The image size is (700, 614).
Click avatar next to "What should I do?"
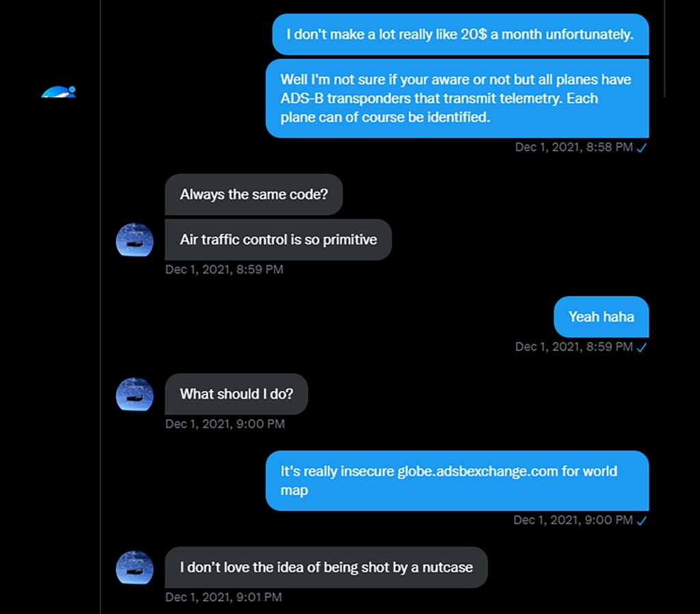click(x=134, y=394)
